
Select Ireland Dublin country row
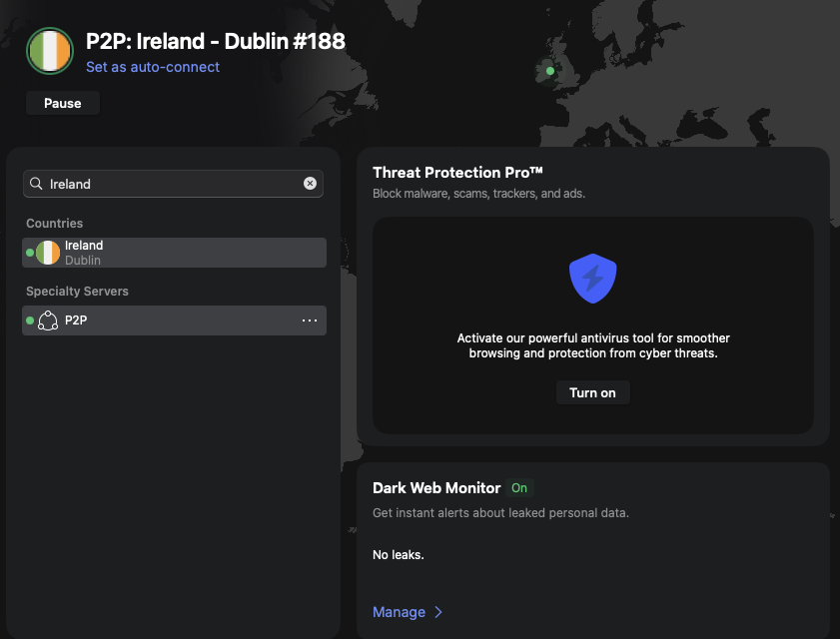(x=174, y=253)
